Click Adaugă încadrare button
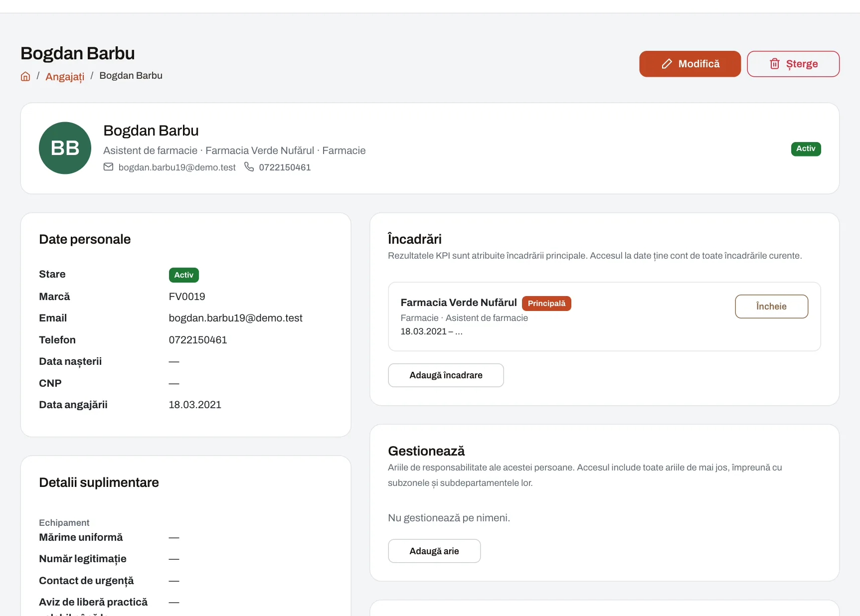Image resolution: width=860 pixels, height=616 pixels. 446,375
